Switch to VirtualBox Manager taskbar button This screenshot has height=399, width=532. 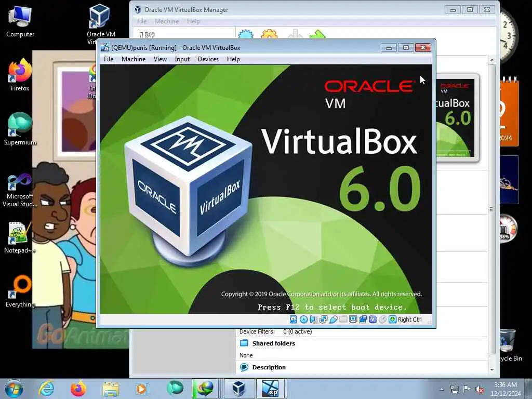pos(239,389)
